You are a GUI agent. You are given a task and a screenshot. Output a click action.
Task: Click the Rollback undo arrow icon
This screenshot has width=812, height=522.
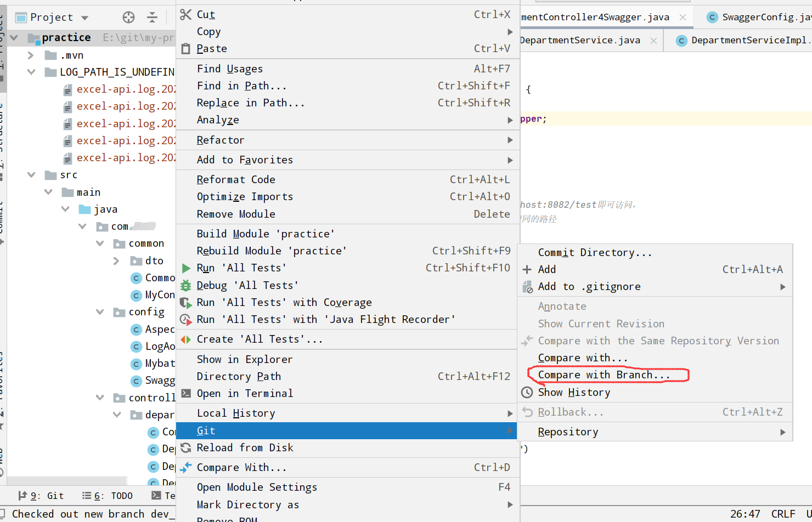(x=527, y=412)
